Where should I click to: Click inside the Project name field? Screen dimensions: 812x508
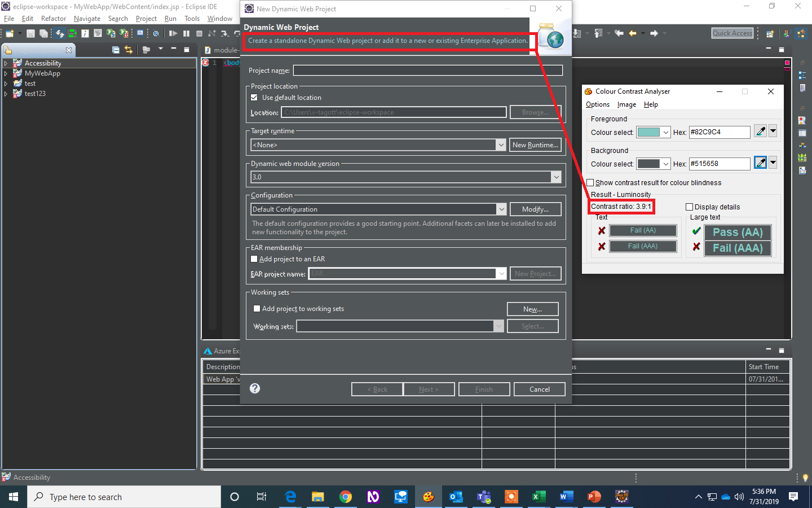[427, 70]
